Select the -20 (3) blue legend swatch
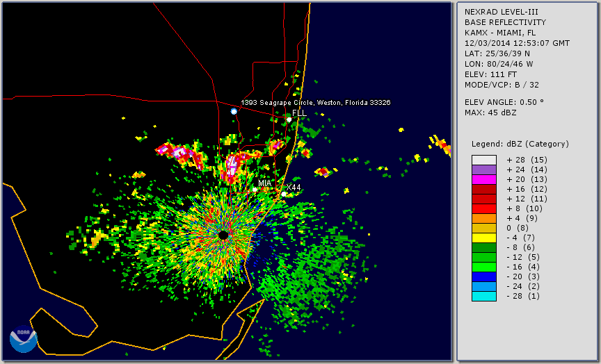Image resolution: width=601 pixels, height=364 pixels. click(484, 276)
